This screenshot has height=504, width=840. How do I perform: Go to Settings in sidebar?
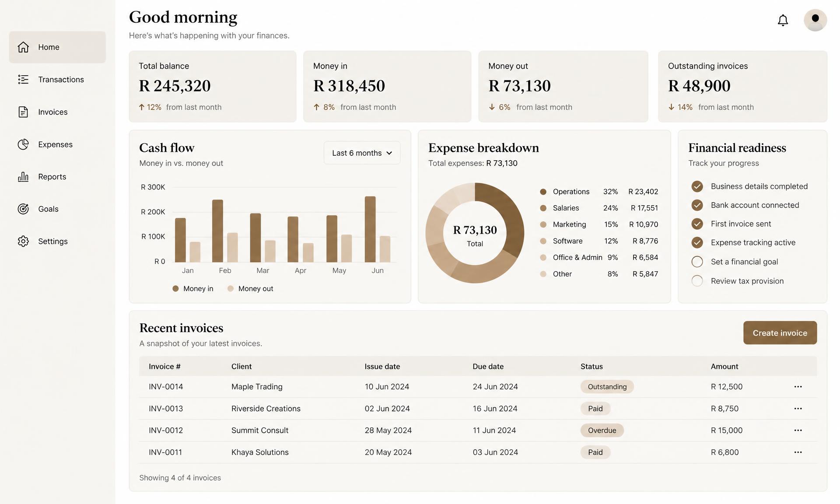tap(57, 241)
